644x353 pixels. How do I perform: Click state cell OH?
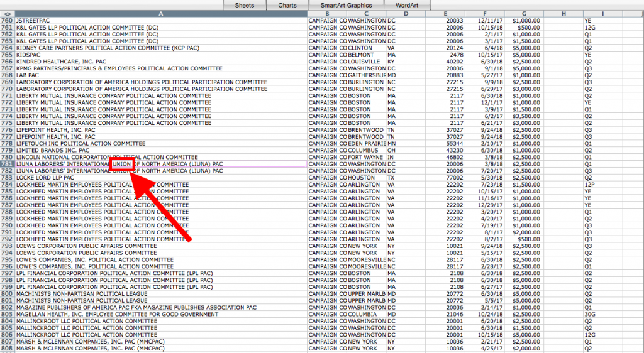pyautogui.click(x=406, y=151)
